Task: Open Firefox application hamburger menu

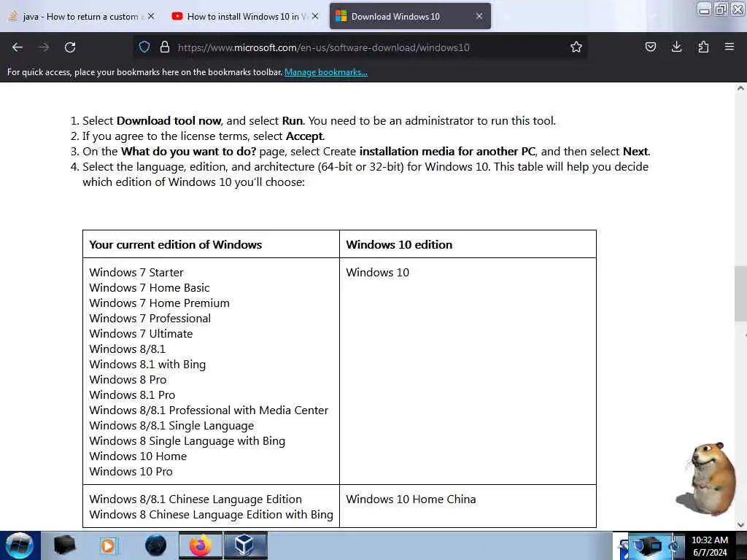Action: [x=729, y=47]
